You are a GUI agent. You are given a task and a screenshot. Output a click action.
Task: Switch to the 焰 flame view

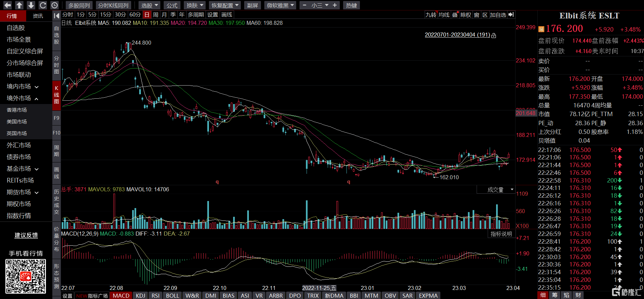coord(567,295)
